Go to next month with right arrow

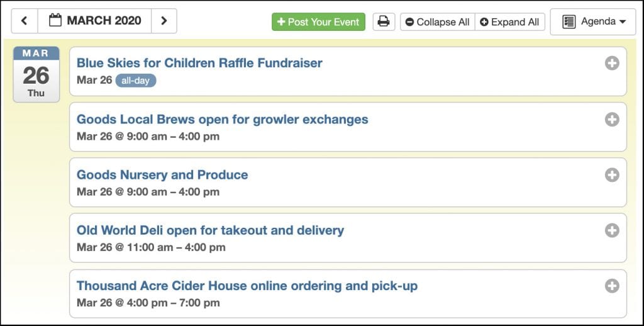[x=164, y=21]
